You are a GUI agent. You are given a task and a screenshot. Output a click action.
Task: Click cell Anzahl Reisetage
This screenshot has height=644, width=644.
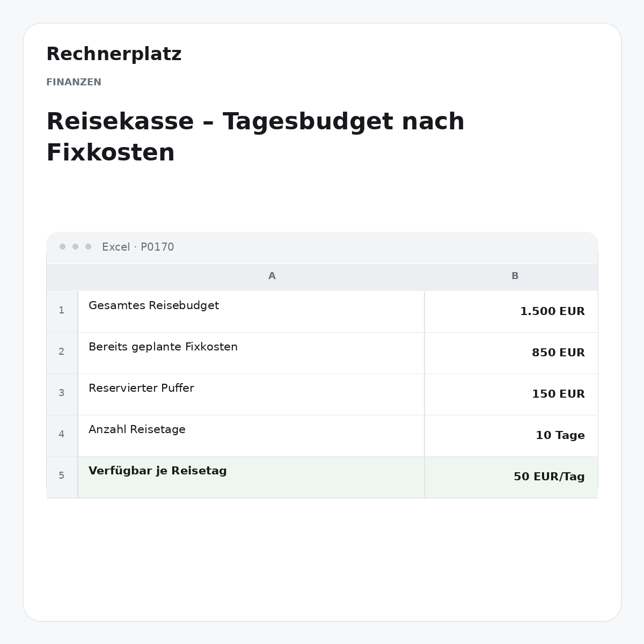pyautogui.click(x=251, y=436)
